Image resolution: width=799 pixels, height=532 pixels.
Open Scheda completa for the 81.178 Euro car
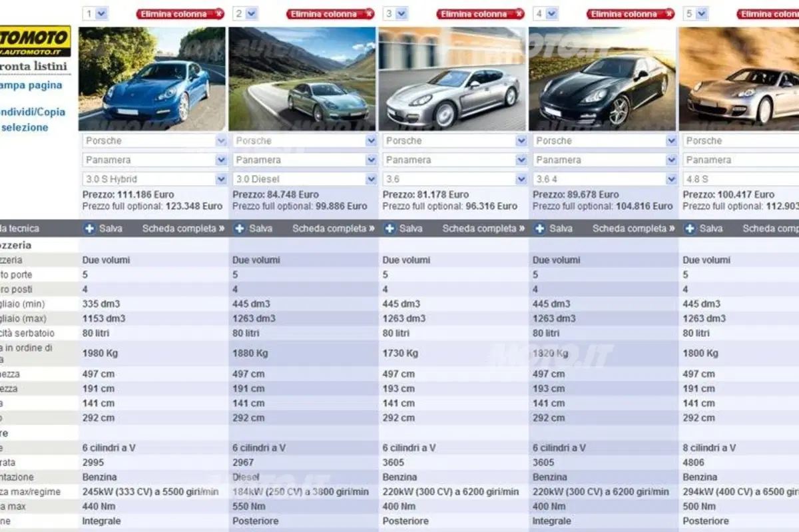484,228
